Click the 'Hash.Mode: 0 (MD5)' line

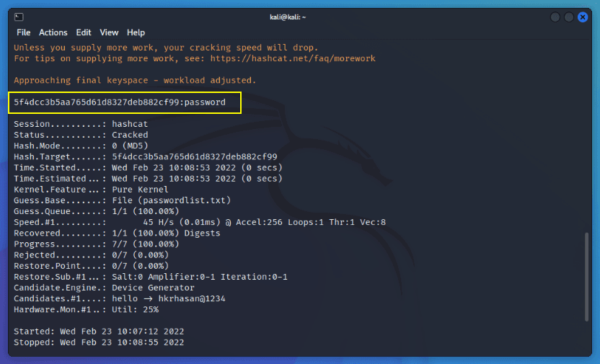81,146
